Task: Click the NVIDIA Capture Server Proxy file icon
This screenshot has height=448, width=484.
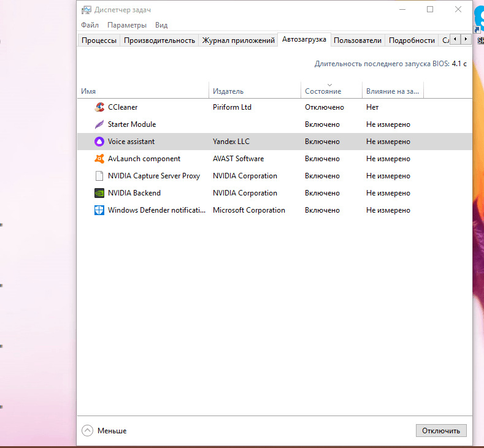Action: pos(99,176)
